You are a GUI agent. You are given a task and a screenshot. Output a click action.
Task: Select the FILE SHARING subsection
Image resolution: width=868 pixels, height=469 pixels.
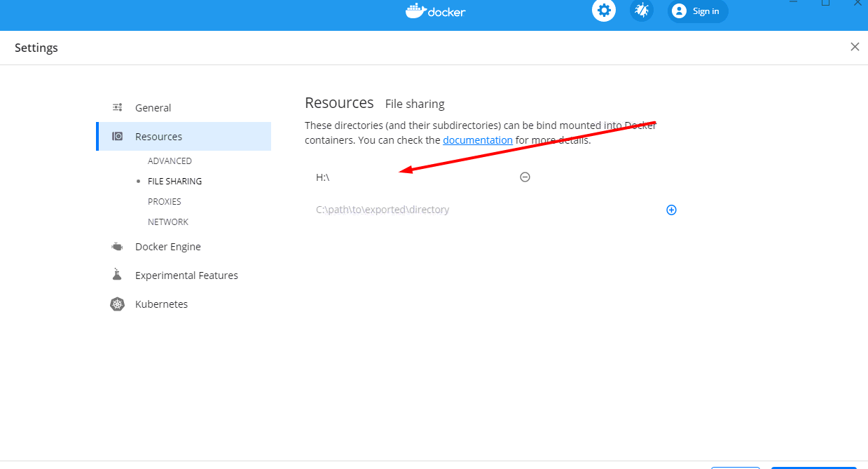click(x=174, y=182)
